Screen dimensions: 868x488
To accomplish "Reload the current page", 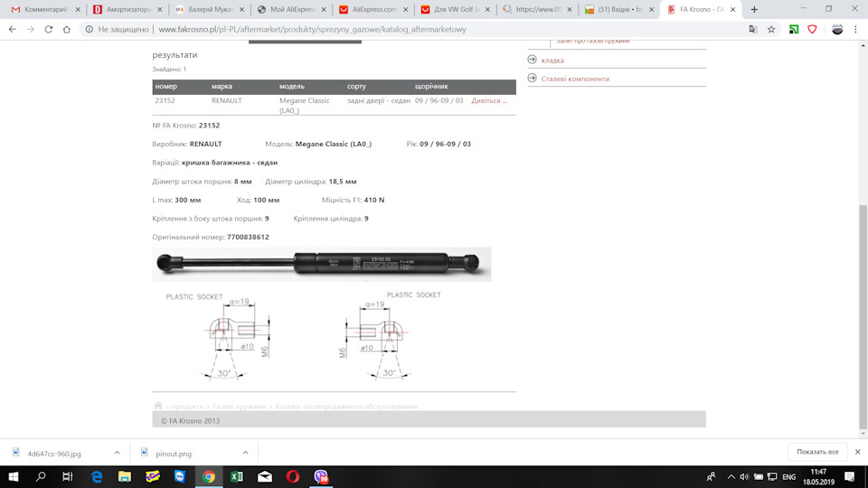I will click(49, 29).
